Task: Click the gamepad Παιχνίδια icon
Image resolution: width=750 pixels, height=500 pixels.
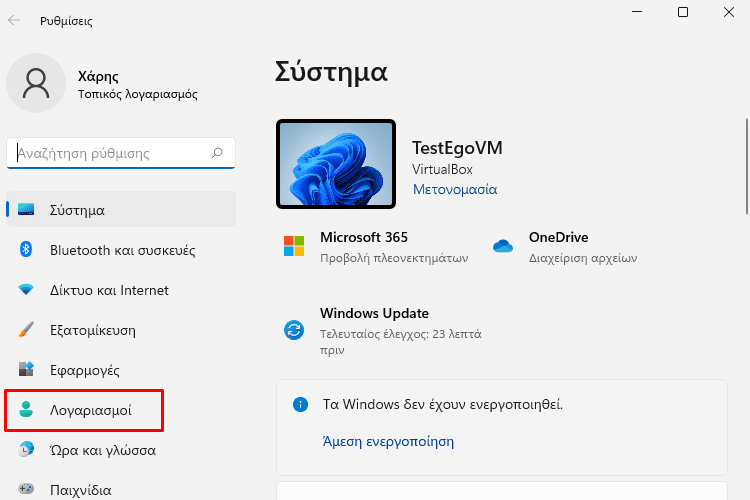Action: click(x=26, y=489)
